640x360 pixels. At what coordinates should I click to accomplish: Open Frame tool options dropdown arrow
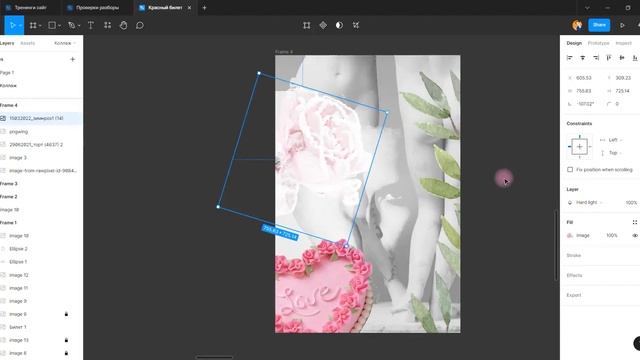(x=40, y=26)
